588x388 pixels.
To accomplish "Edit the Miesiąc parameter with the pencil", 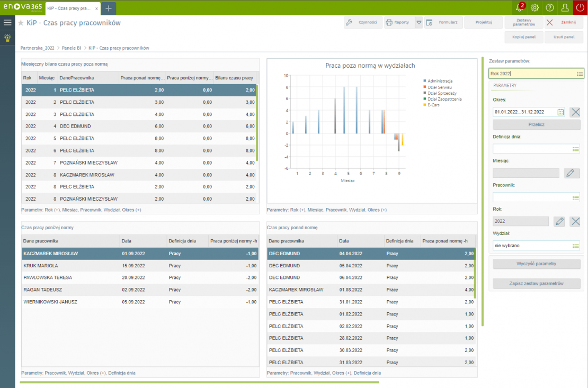I will coord(572,173).
